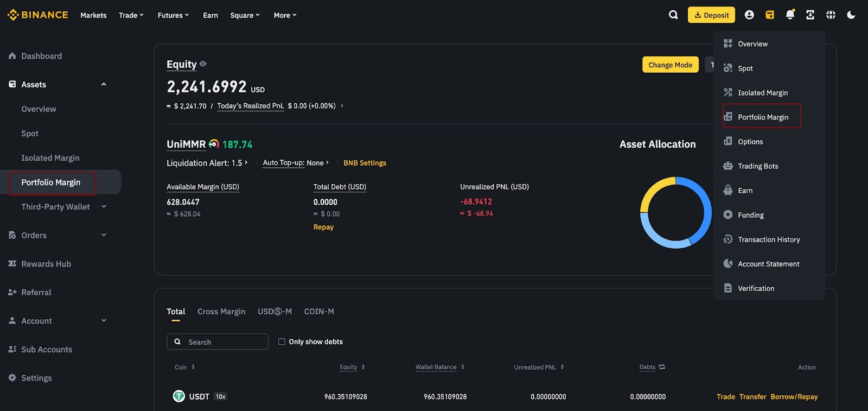The width and height of the screenshot is (868, 411).
Task: Click the Referral person-plus icon
Action: point(12,292)
